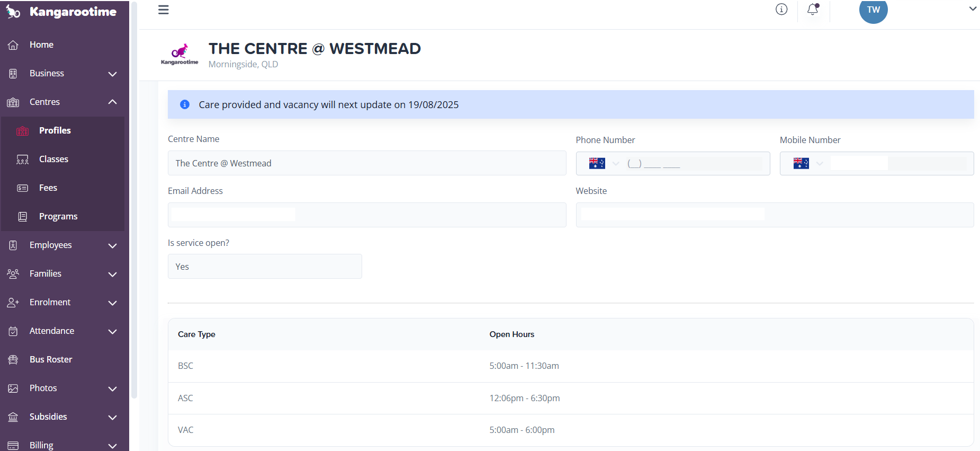Expand the Subsidies menu chevron
Screen dimensions: 980x451
[112, 417]
